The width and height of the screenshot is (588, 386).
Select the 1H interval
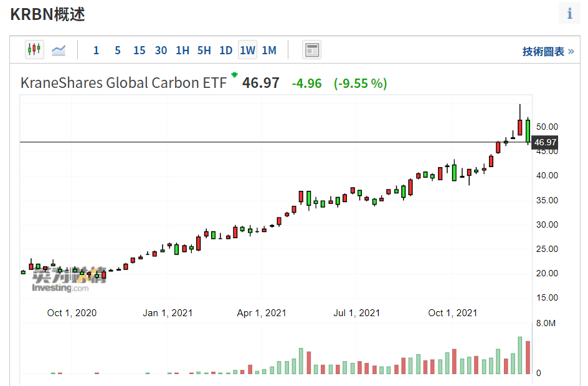coord(183,51)
